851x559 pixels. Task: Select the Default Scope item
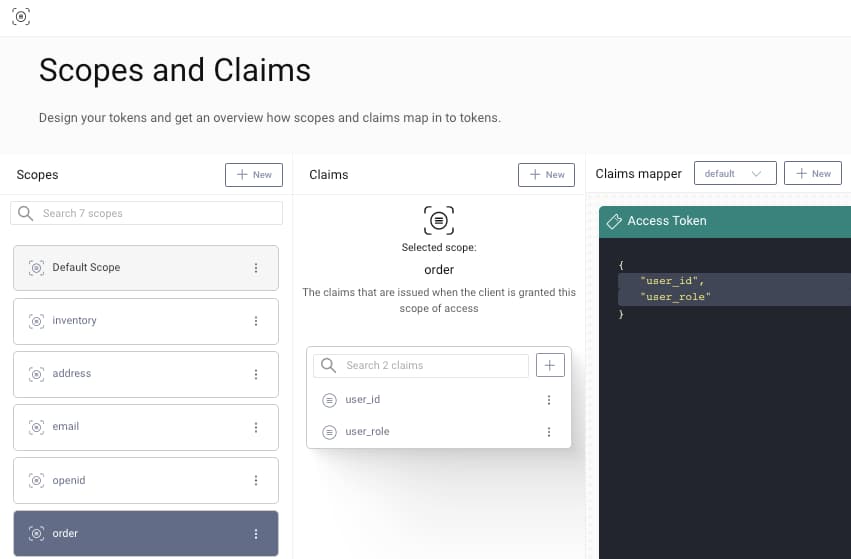[x=130, y=268]
